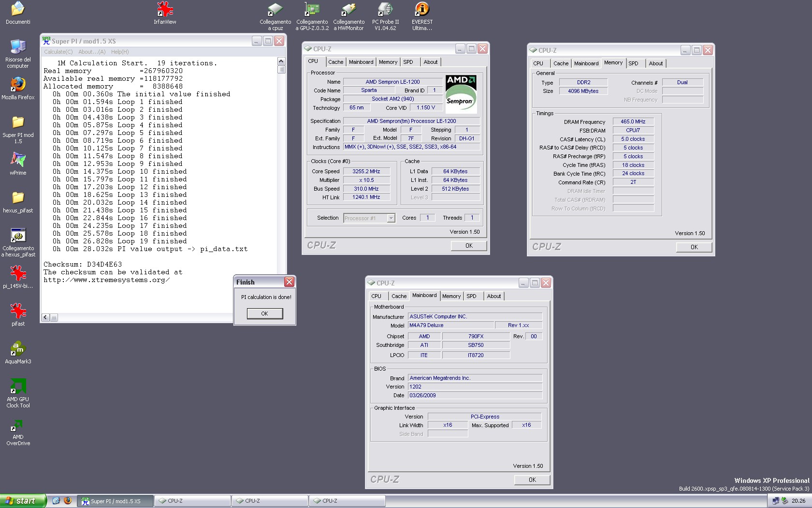Viewport: 812px width, 508px height.
Task: Select CPU tab in Memory CPU-Z window
Action: click(538, 63)
